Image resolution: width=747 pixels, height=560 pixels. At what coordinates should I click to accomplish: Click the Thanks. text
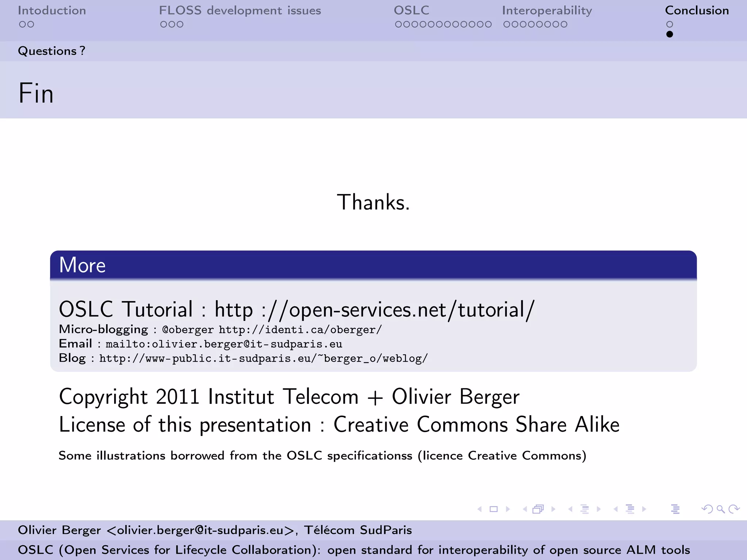[373, 202]
